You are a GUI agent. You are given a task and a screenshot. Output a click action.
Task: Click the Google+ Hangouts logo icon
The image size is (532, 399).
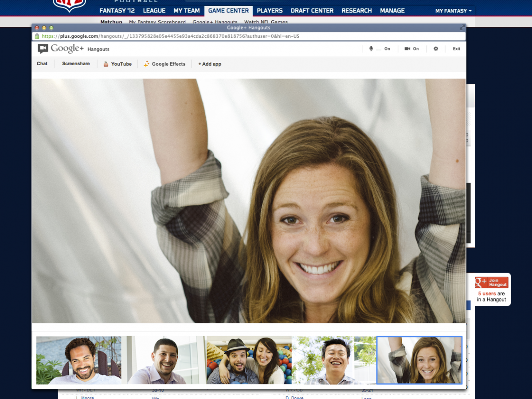pos(43,49)
